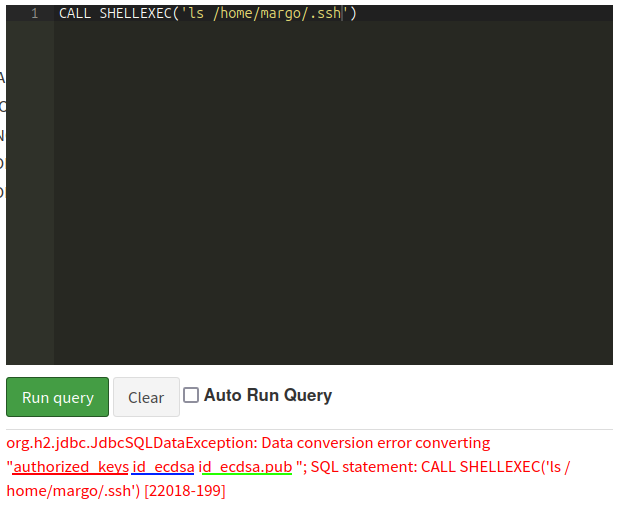Viewport: 620px width, 515px height.
Task: Toggle the Auto Run Query checkbox
Action: click(191, 395)
